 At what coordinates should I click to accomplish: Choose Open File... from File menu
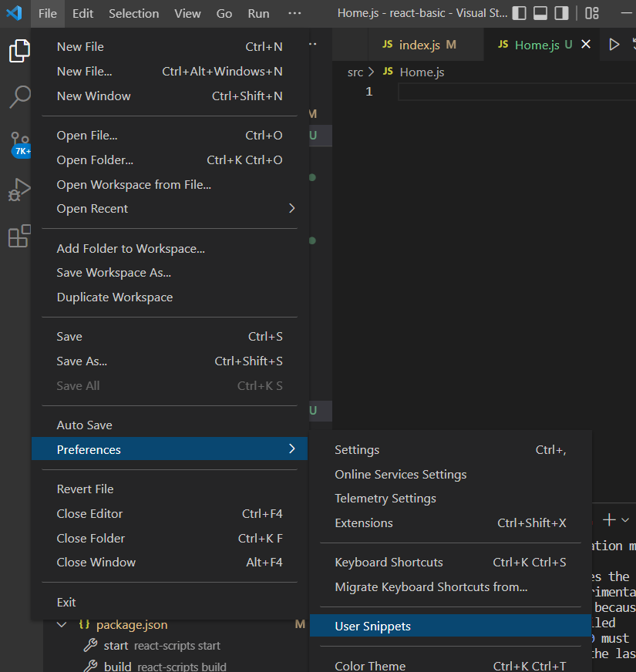pyautogui.click(x=170, y=136)
